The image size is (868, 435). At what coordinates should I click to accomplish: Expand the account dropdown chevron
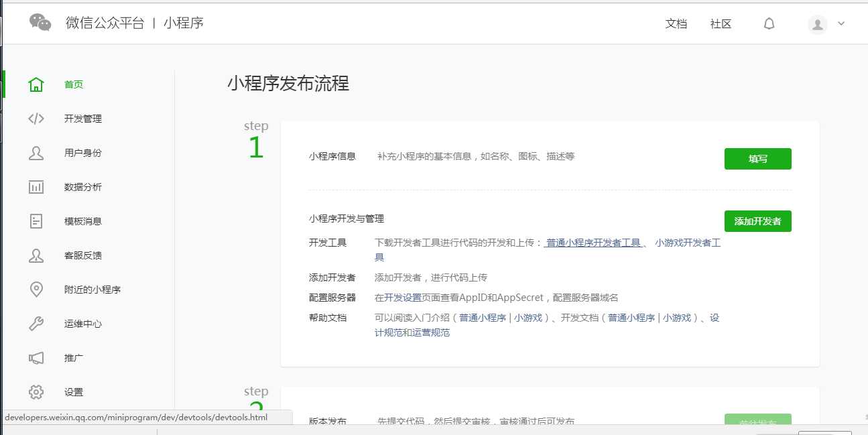841,23
